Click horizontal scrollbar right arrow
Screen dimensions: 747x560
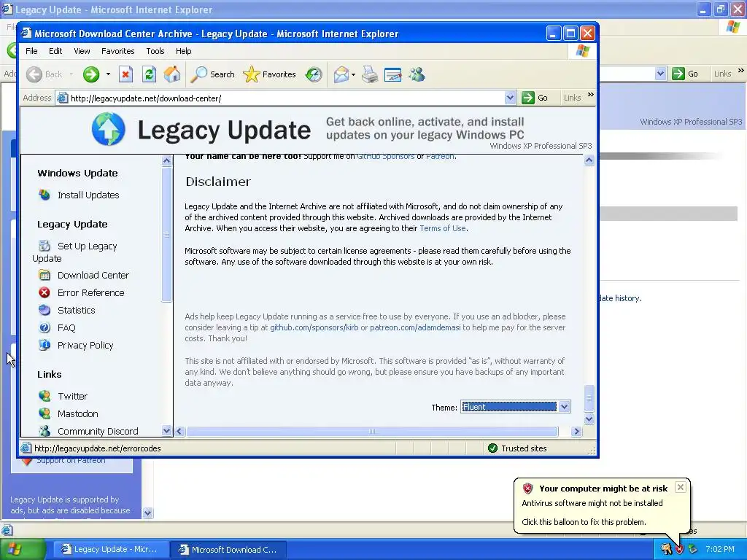point(576,432)
